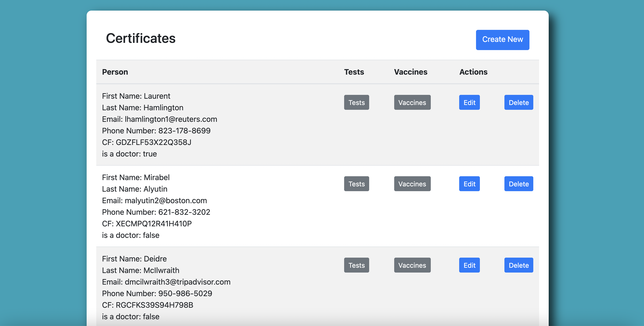Viewport: 644px width, 326px height.
Task: Show Tests for Deidre McIlwraith
Action: tap(356, 265)
